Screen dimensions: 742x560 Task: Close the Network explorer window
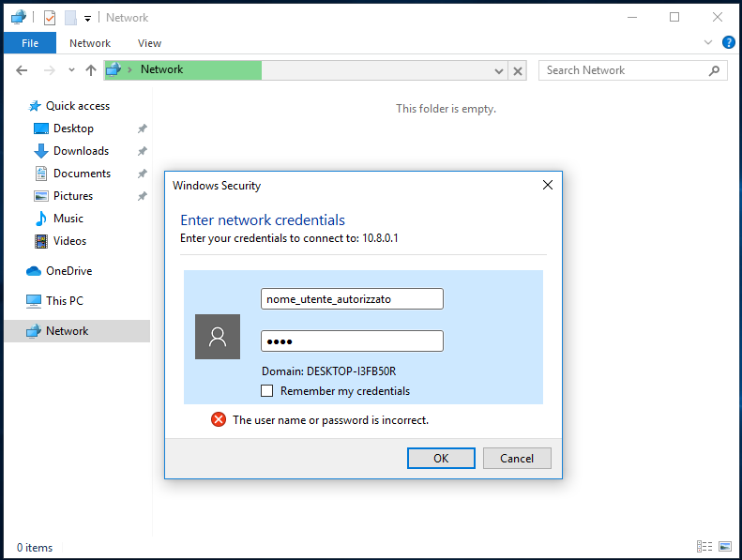pos(718,18)
